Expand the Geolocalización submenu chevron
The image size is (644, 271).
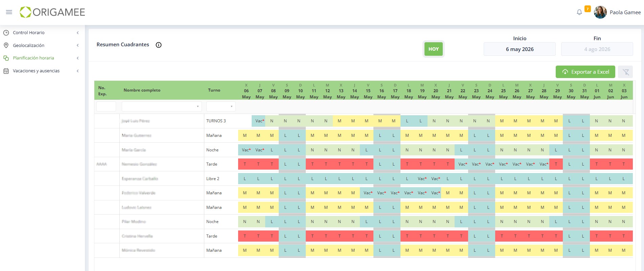pyautogui.click(x=78, y=45)
